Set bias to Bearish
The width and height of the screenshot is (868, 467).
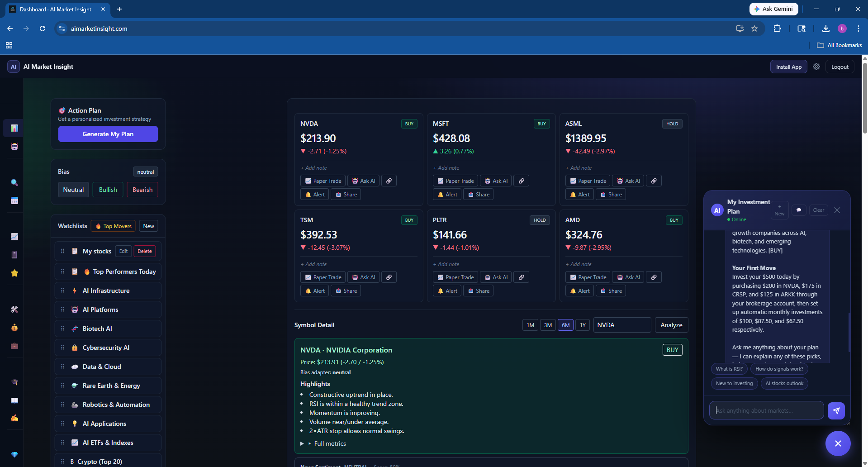(142, 190)
